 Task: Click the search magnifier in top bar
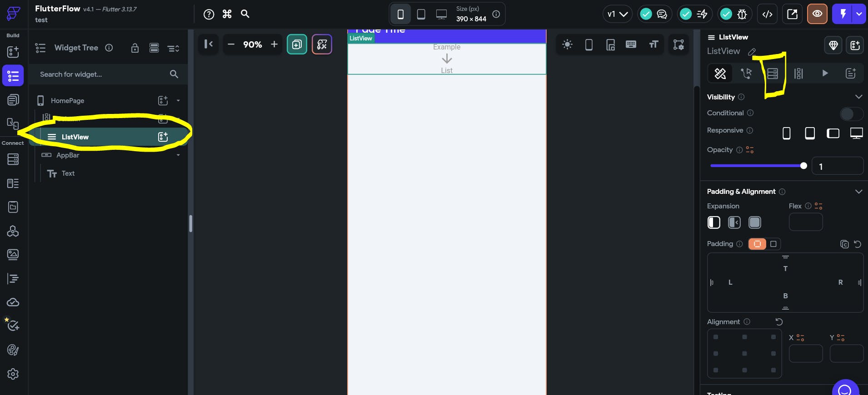[x=245, y=14]
